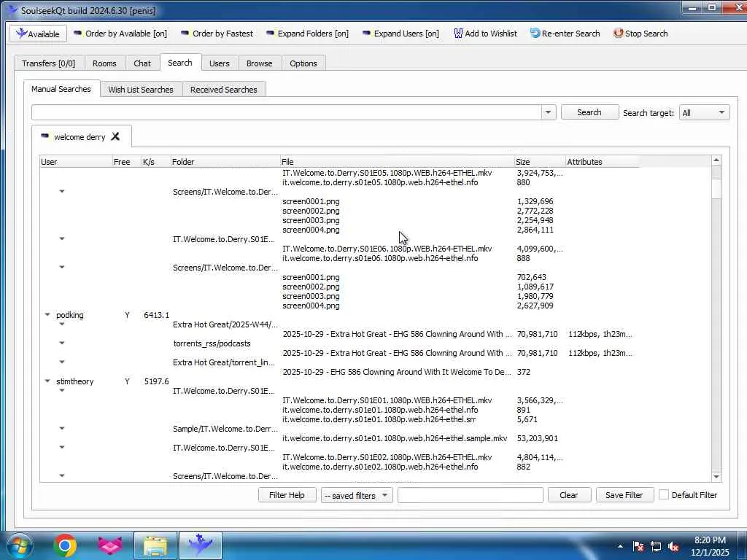Viewport: 747px width, 560px height.
Task: Collapse the stimtheory user node
Action: (x=47, y=381)
